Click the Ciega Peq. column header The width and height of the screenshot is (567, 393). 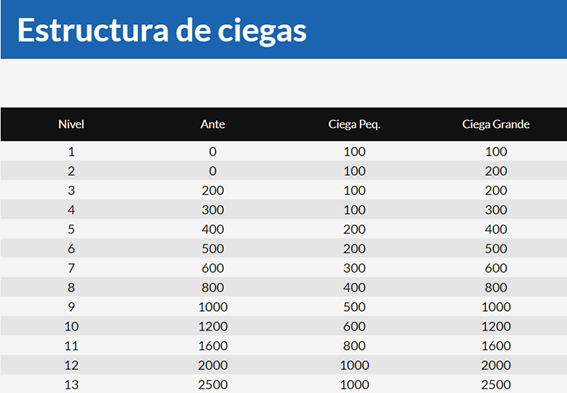(354, 125)
